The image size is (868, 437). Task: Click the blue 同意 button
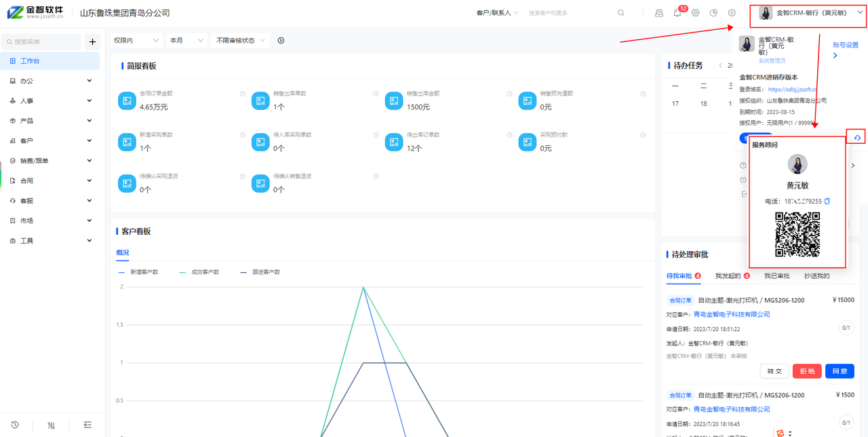click(840, 371)
